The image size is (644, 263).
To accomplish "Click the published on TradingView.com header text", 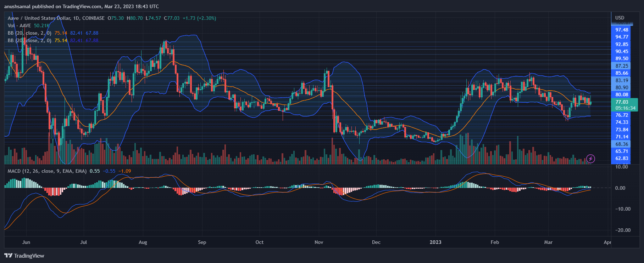I will (x=82, y=6).
